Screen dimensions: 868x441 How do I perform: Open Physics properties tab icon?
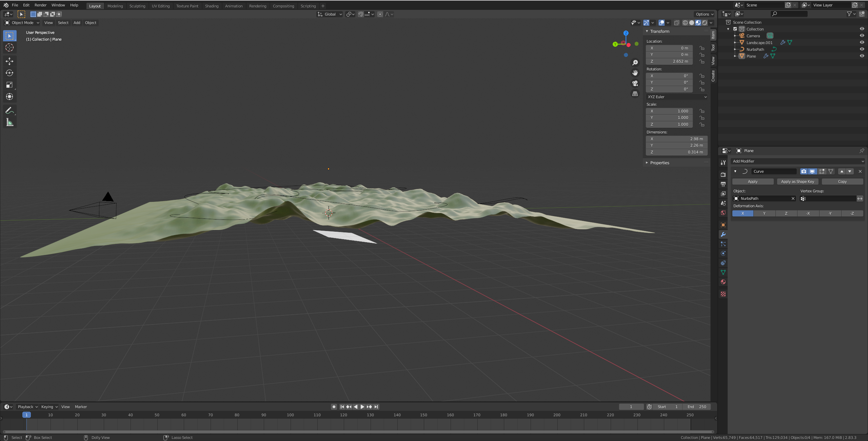723,253
